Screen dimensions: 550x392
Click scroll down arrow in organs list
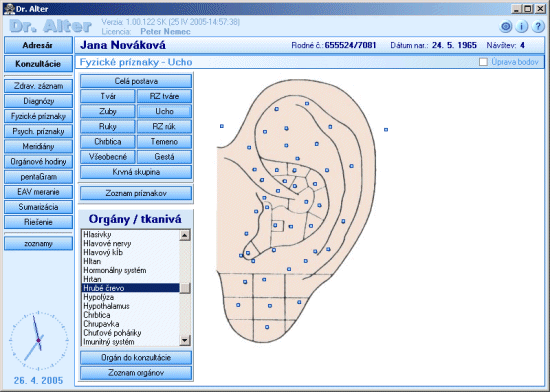[x=185, y=340]
